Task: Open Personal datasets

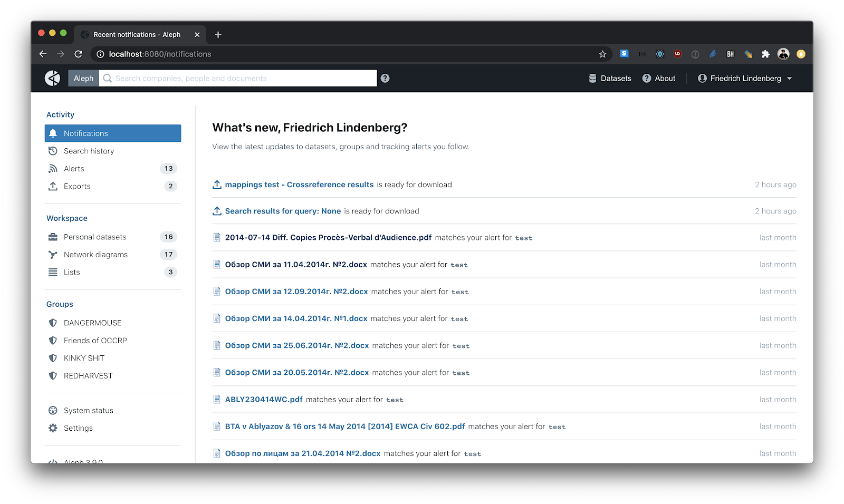Action: coord(113,237)
